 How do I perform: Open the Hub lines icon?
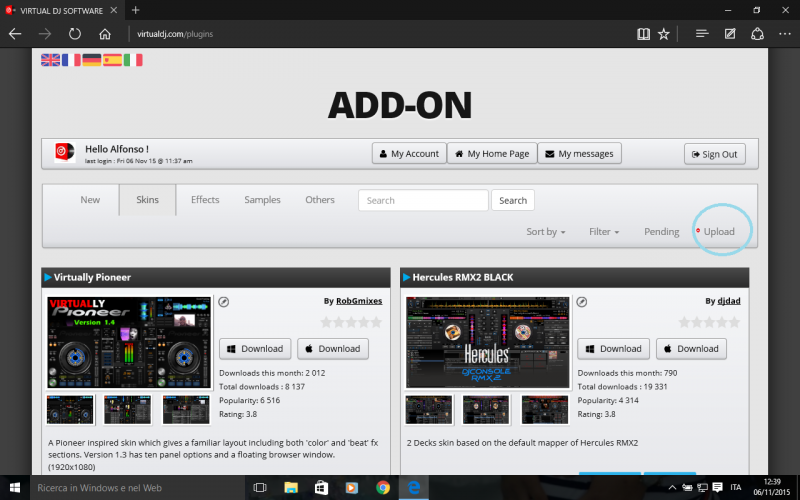click(702, 34)
